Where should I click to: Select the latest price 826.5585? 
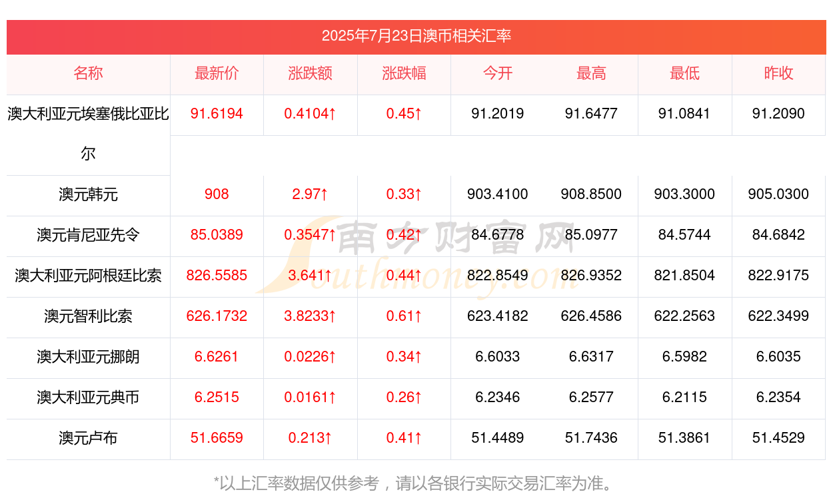(217, 276)
